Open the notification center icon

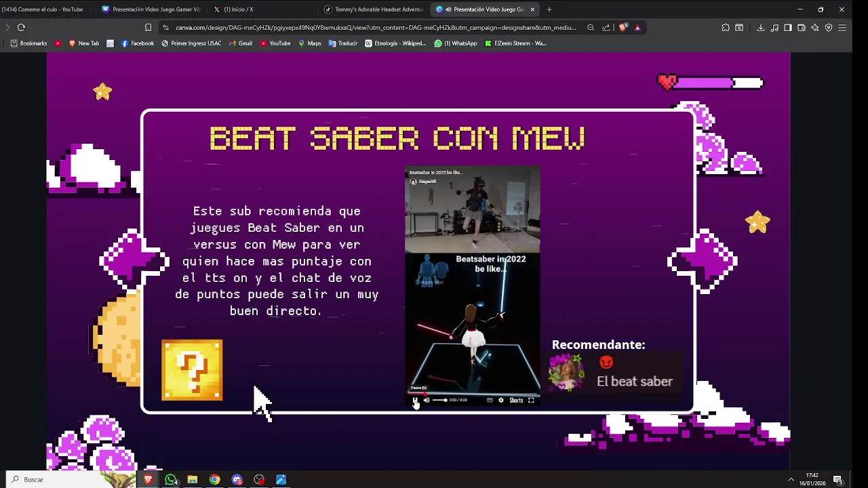tap(837, 479)
